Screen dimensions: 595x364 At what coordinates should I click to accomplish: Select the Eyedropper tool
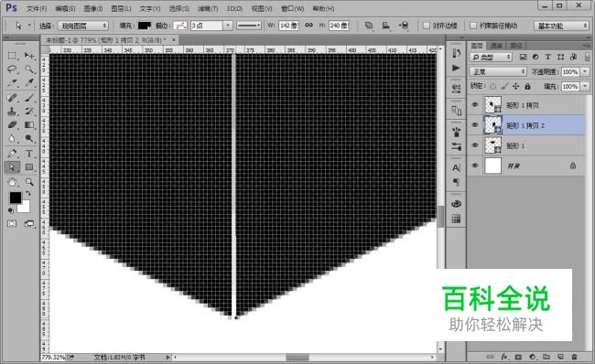click(x=29, y=83)
